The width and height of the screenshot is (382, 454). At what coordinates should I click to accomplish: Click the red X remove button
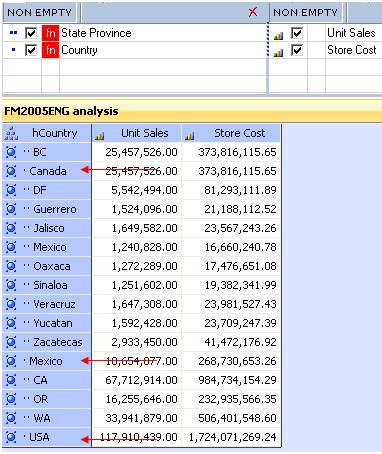pos(253,12)
